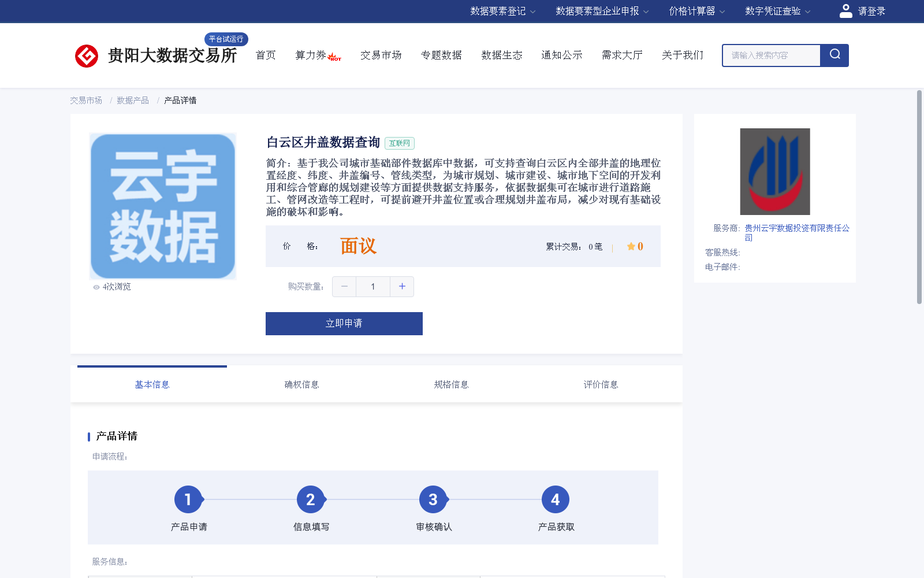Click the search input field

(772, 55)
